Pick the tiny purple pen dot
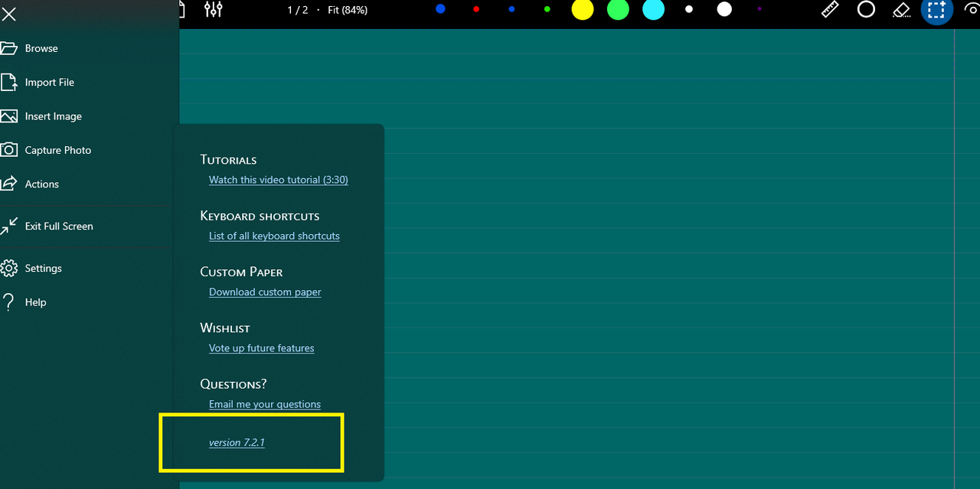Screen dimensions: 980x489 pyautogui.click(x=759, y=9)
